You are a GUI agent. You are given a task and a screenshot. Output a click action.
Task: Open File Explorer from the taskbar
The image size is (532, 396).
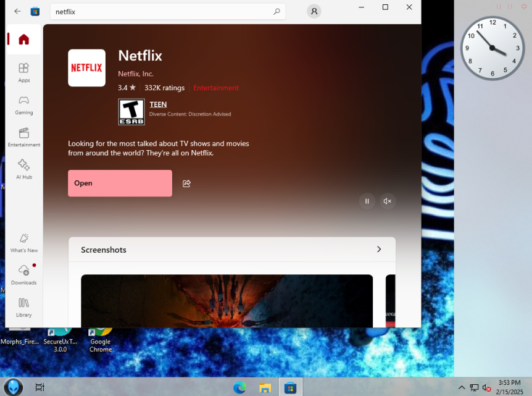265,387
